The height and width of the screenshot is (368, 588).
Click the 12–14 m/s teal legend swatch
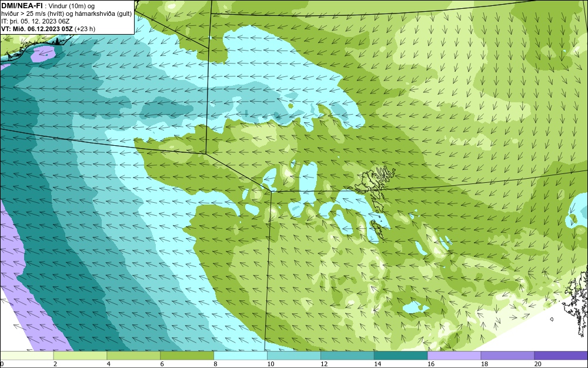348,355
